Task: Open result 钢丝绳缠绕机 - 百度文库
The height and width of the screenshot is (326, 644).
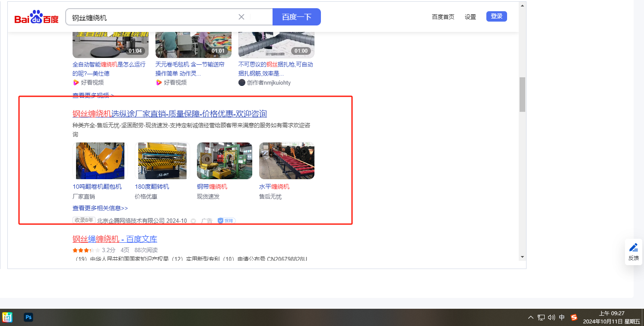Action: (115, 239)
